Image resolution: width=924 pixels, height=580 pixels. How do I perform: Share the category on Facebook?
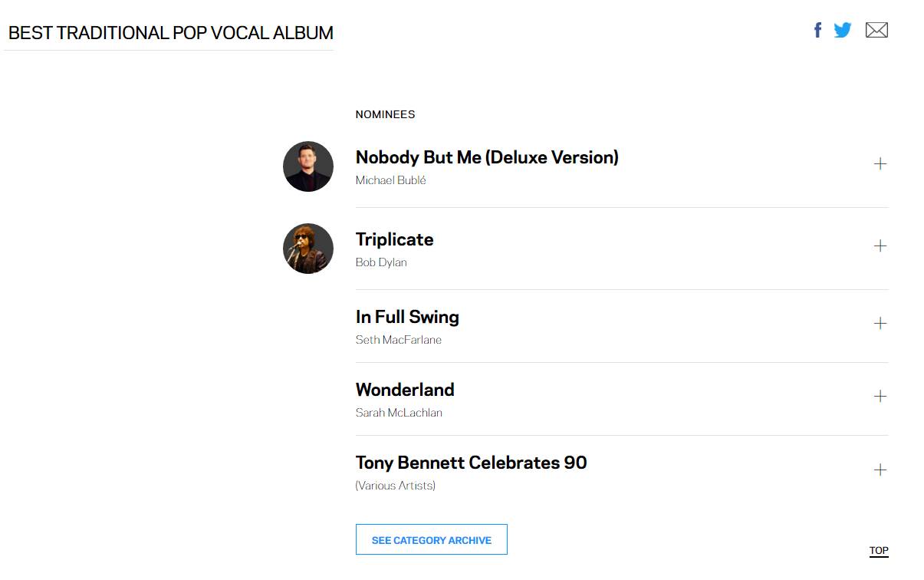(x=818, y=30)
